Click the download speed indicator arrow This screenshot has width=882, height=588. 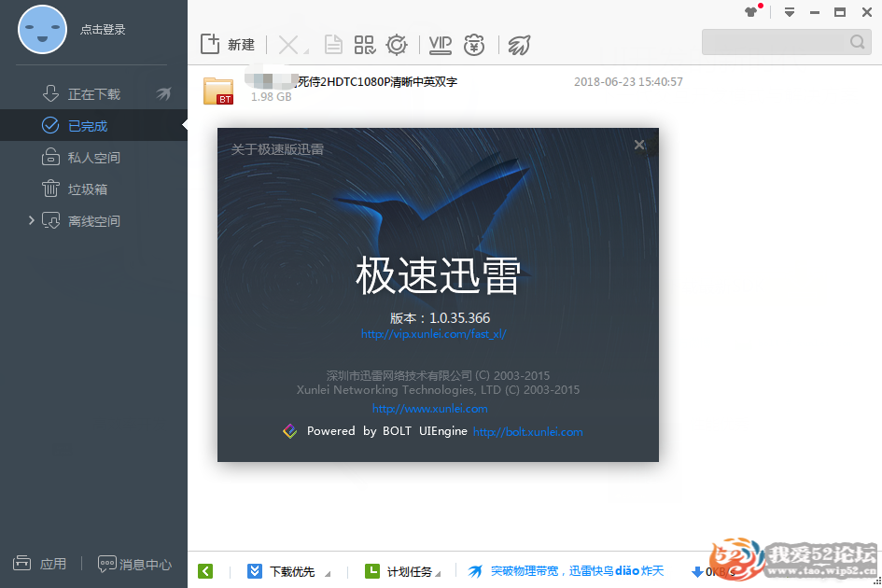pos(697,572)
